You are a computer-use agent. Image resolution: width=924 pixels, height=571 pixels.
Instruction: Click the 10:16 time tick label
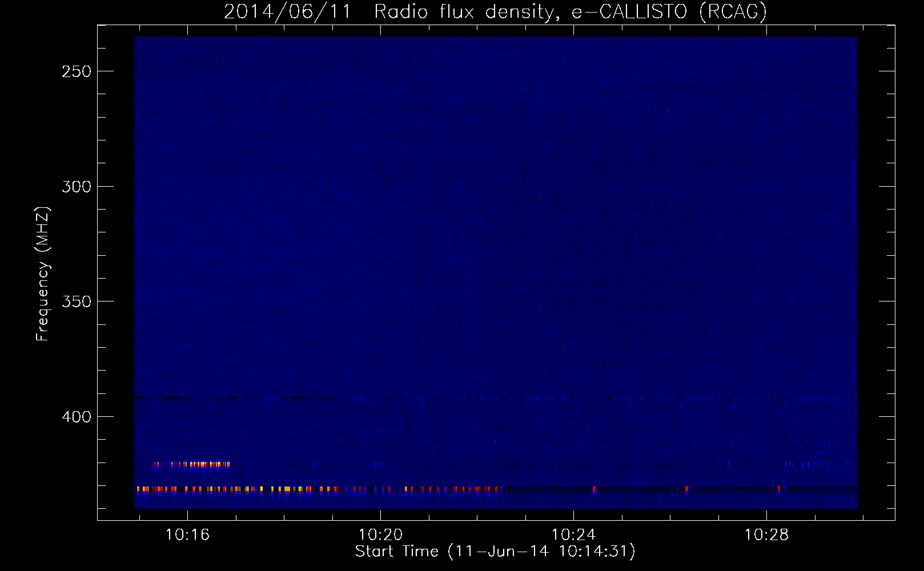click(187, 535)
